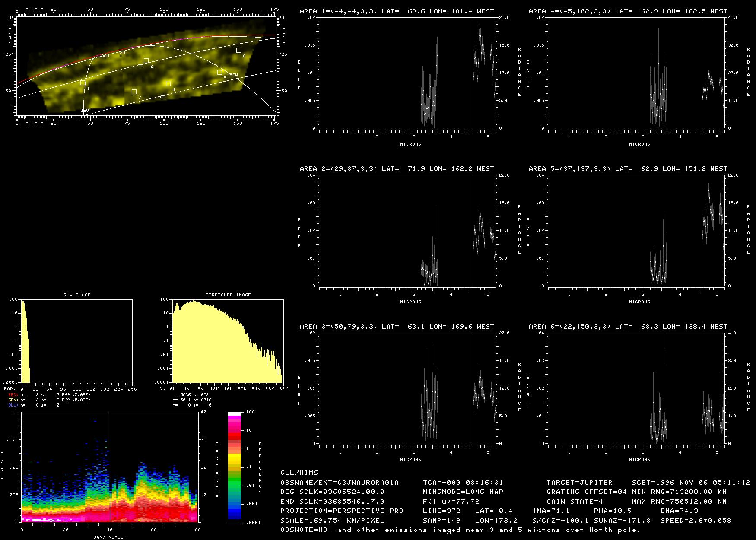Select area marker box 5 on the map

pyautogui.click(x=219, y=73)
